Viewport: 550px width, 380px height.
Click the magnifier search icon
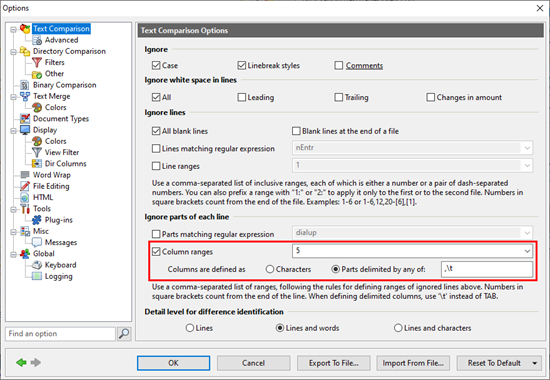(124, 334)
